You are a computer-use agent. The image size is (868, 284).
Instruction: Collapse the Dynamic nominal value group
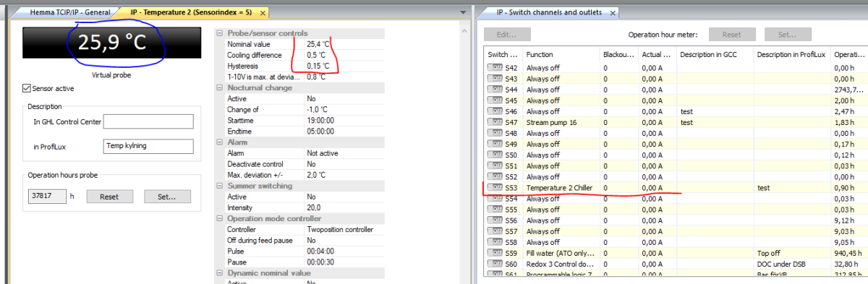point(221,273)
